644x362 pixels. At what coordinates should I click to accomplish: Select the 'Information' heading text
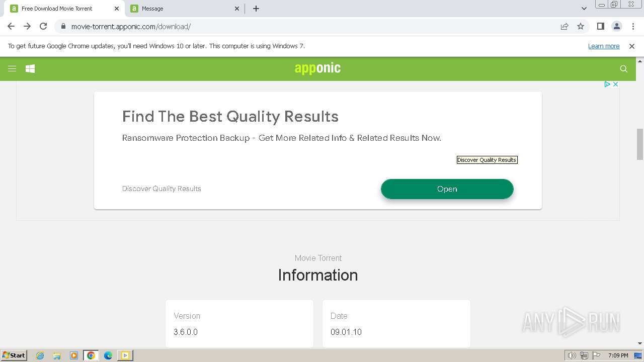318,275
